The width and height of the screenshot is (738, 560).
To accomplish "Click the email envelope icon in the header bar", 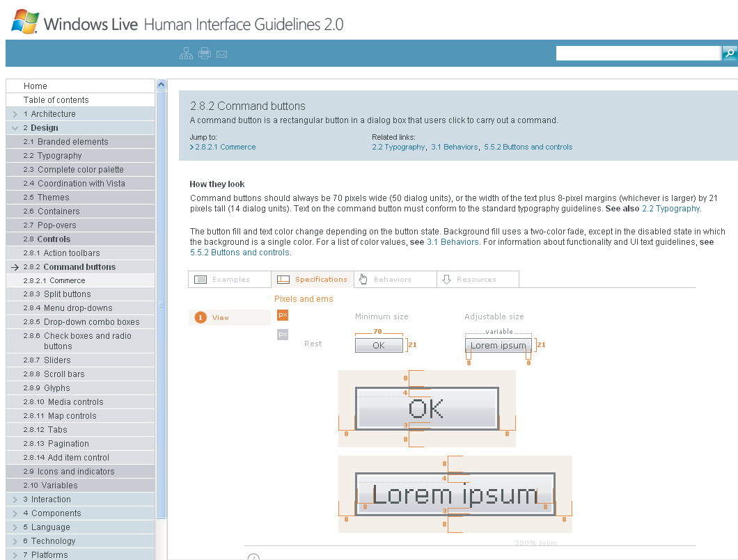I will pyautogui.click(x=221, y=54).
